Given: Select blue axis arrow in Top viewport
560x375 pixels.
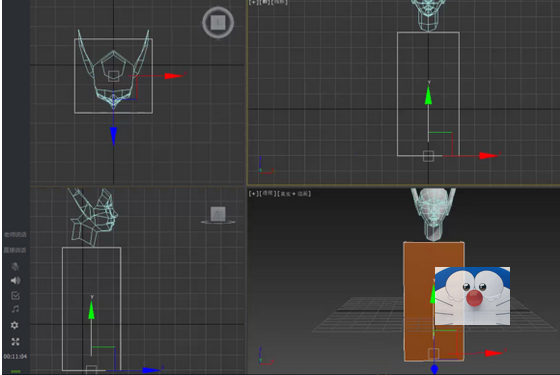Looking at the screenshot, I should coord(114,136).
